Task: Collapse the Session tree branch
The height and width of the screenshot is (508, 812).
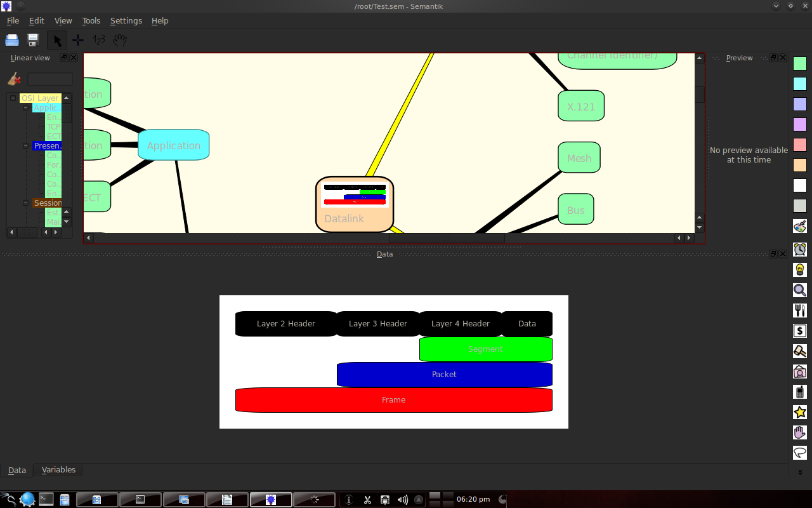Action: pyautogui.click(x=25, y=203)
